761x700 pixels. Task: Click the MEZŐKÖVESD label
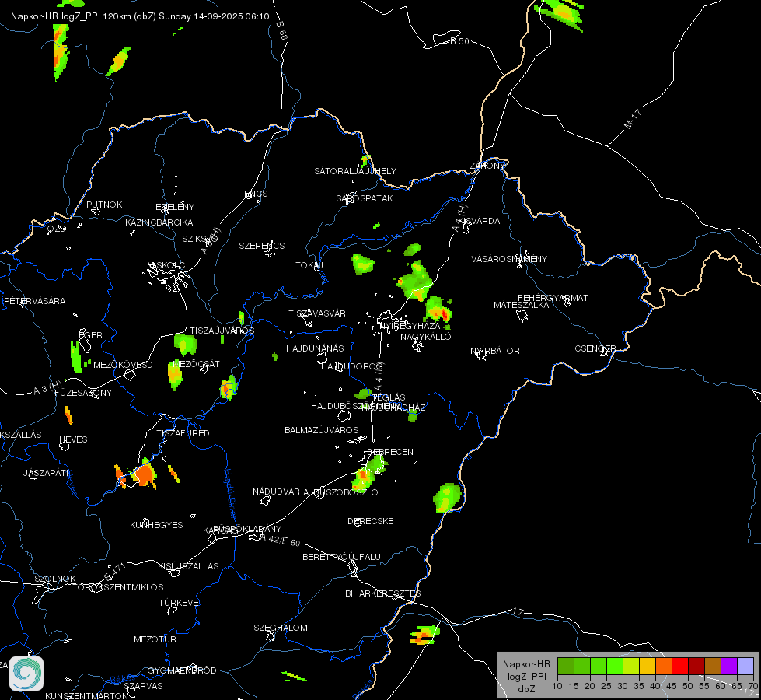point(123,365)
